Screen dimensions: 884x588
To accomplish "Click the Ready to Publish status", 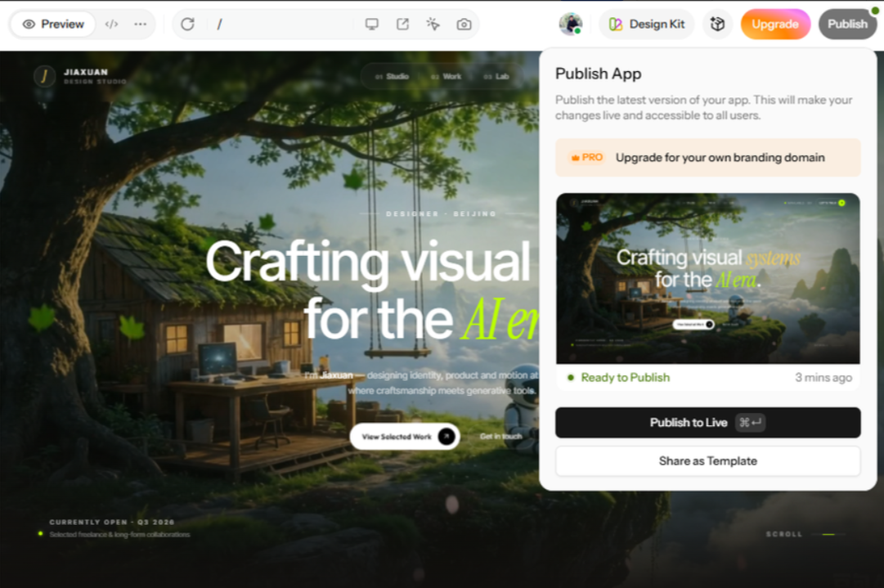I will click(619, 377).
